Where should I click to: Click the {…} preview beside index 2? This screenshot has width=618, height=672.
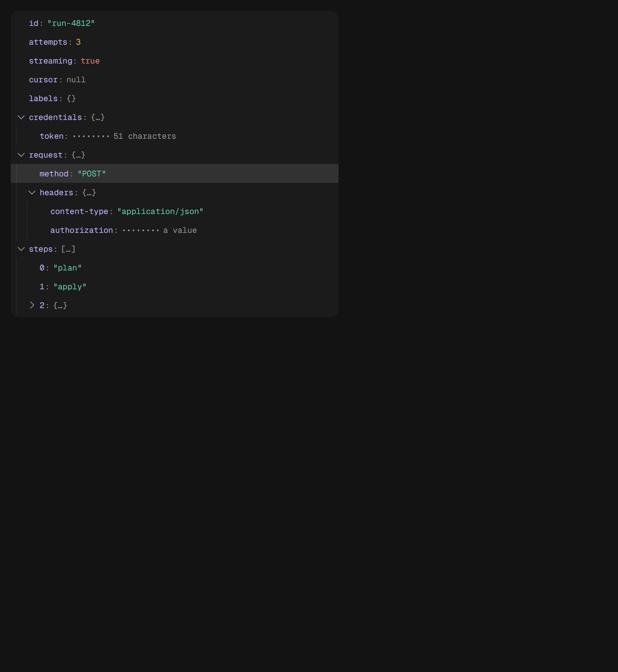(x=60, y=305)
